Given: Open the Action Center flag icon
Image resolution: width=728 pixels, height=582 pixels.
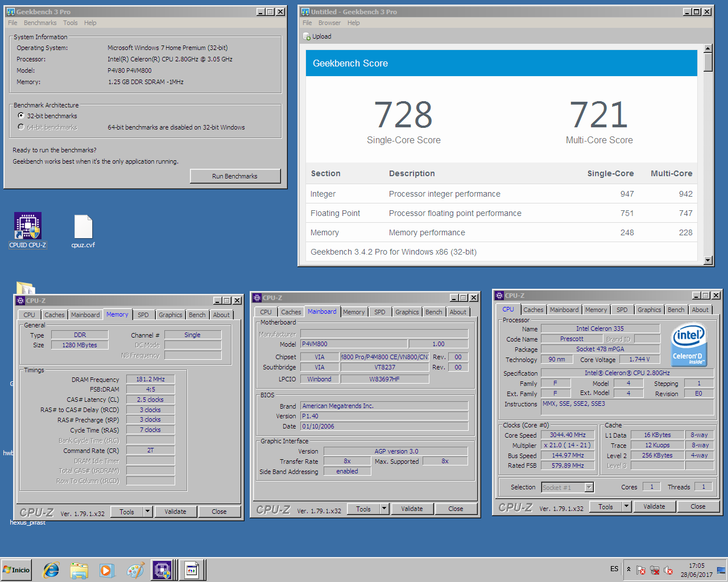Looking at the screenshot, I should coord(641,570).
